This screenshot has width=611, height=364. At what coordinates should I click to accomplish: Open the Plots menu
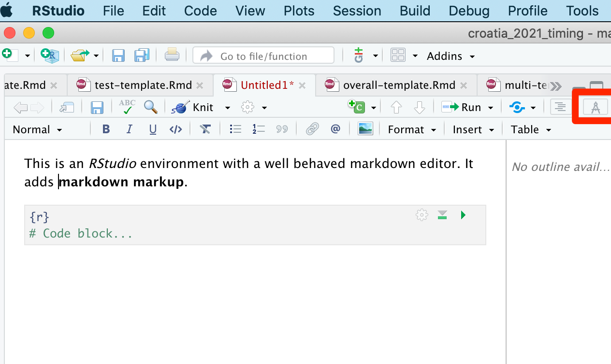pos(299,11)
